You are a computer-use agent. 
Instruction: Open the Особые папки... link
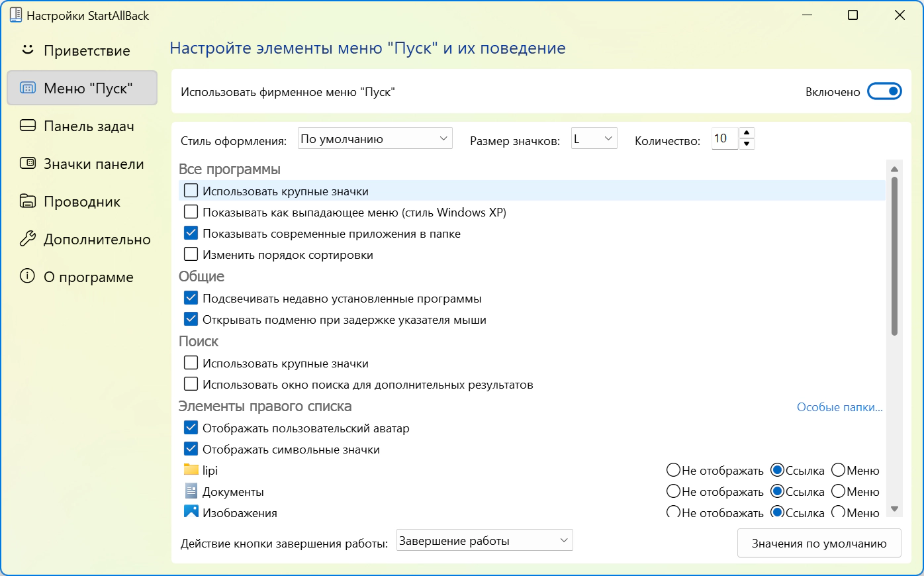[x=839, y=407]
